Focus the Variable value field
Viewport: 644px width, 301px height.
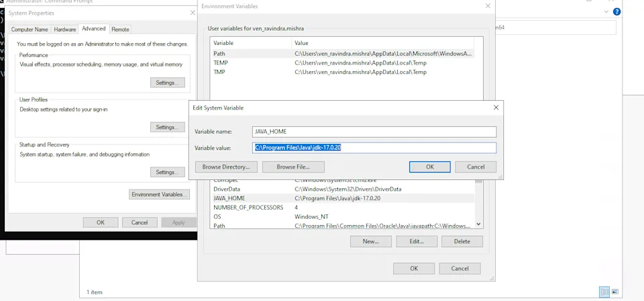[374, 148]
